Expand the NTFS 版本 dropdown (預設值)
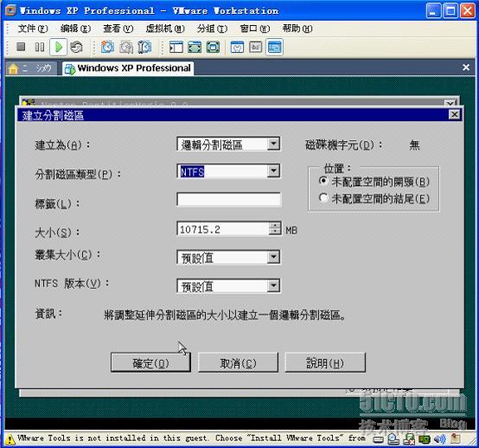The width and height of the screenshot is (479, 448). pyautogui.click(x=273, y=285)
